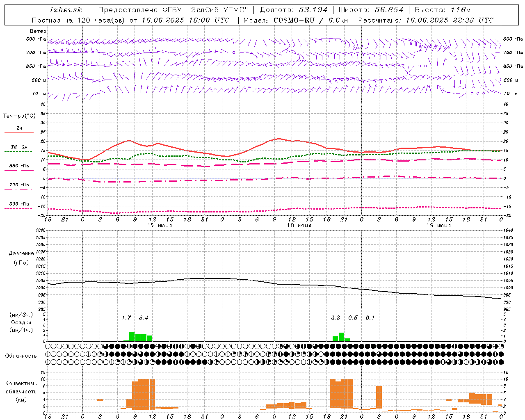Image resolution: width=525 pixels, height=420 pixels.
Task: Click the 'Давление' panel label
Action: [x=21, y=253]
